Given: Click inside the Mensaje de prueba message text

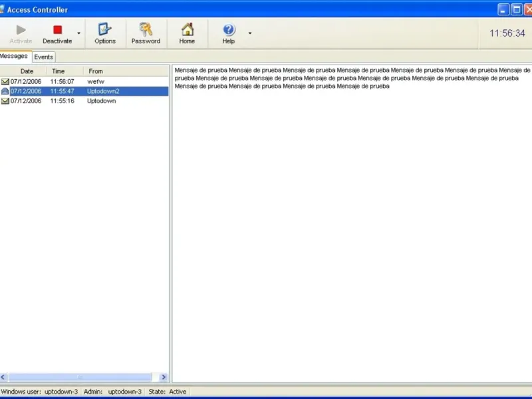Looking at the screenshot, I should [352, 78].
